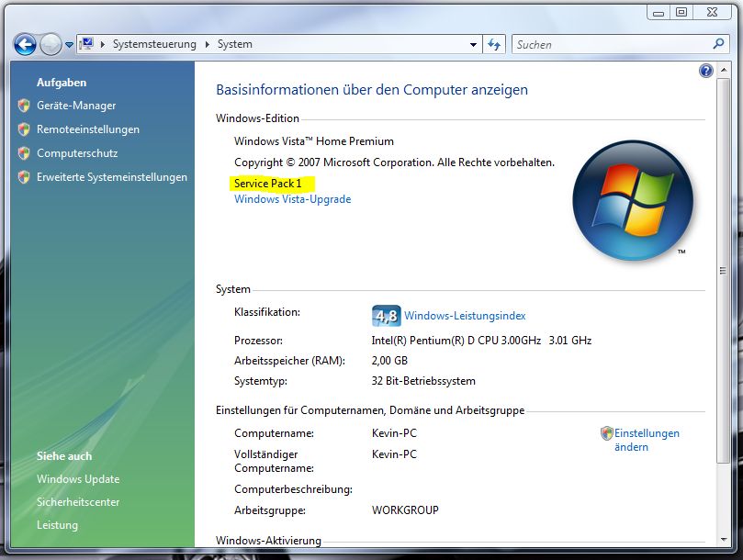Screen dimensions: 743x560
Task: Click scrollbar down arrow
Action: [x=724, y=539]
